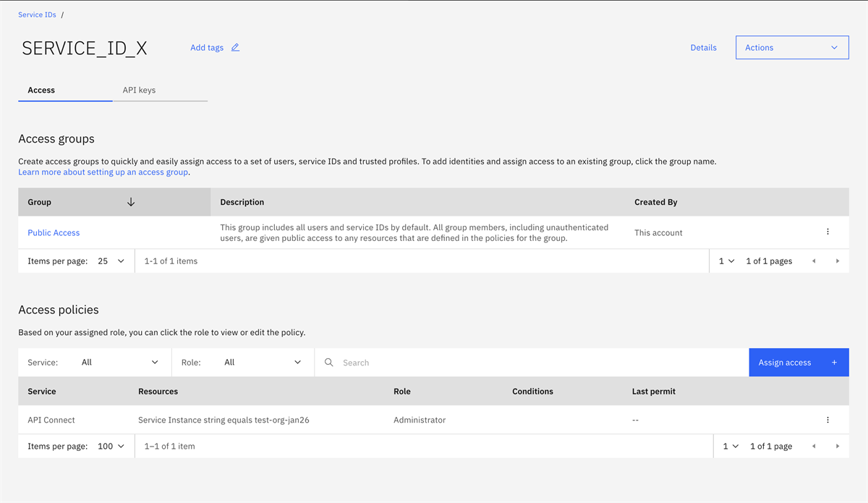Click the Assign access button
The width and height of the screenshot is (868, 503).
pos(799,363)
